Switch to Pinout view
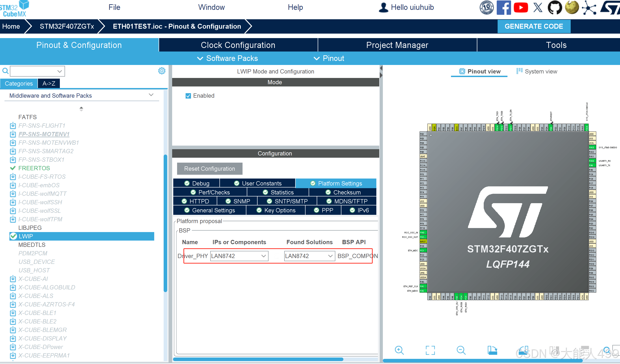Screen dimensions: 620x364 click(x=479, y=72)
